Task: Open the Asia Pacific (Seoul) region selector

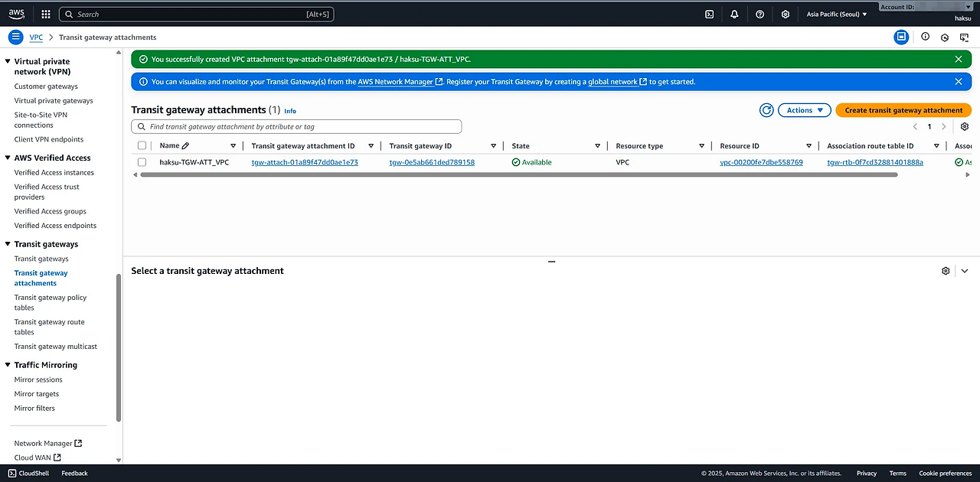Action: point(837,14)
